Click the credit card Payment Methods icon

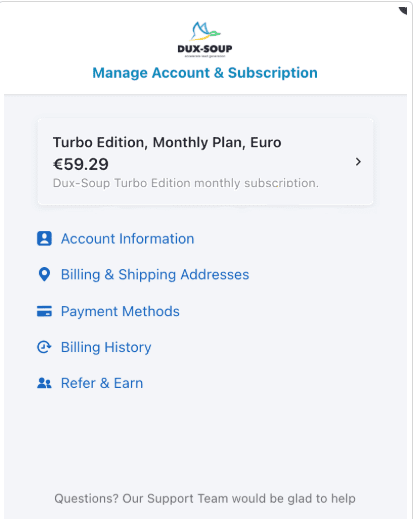(x=44, y=311)
